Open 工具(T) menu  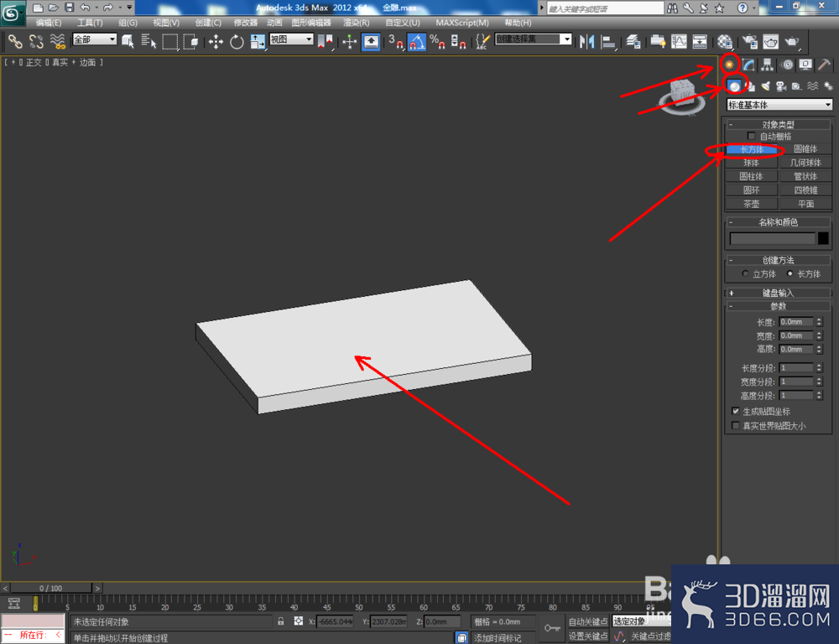(90, 23)
